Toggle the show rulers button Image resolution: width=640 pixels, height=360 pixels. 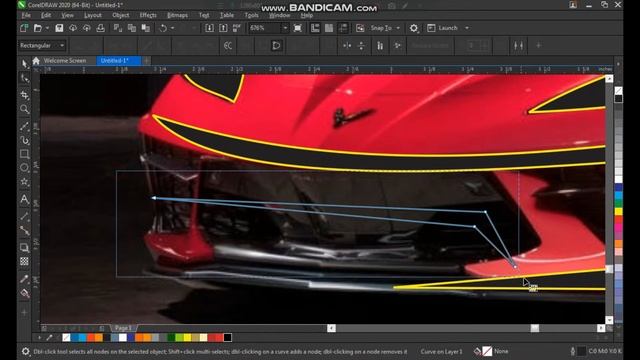pyautogui.click(x=315, y=28)
